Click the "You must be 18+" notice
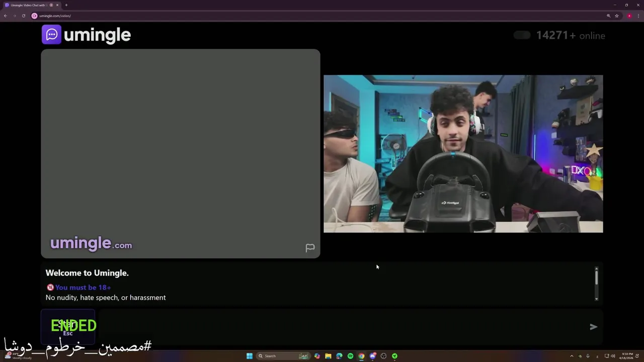 coord(79,288)
